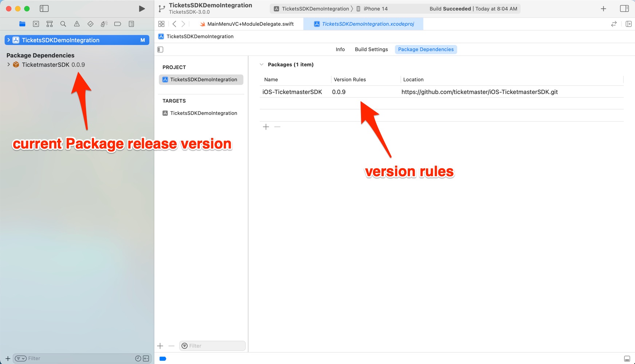Viewport: 635px width, 364px height.
Task: Toggle the navigator sidebar button
Action: pos(44,8)
